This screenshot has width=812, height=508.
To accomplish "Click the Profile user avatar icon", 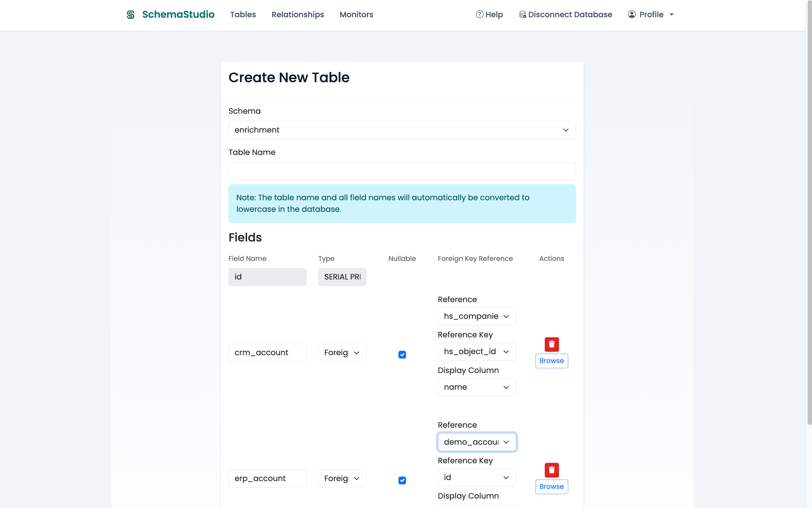I will [632, 15].
